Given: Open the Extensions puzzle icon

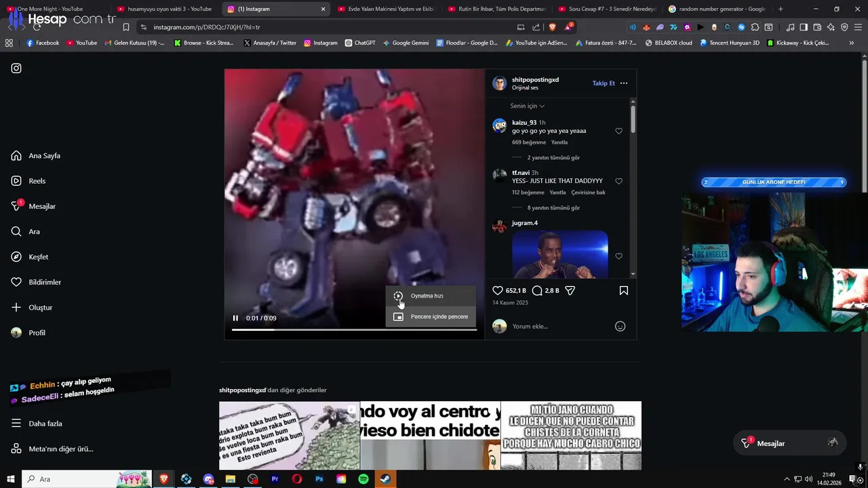Looking at the screenshot, I should click(x=755, y=27).
